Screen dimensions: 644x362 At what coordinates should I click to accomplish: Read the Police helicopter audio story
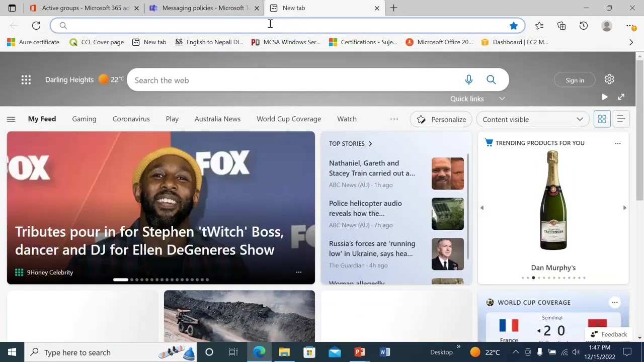click(x=365, y=208)
